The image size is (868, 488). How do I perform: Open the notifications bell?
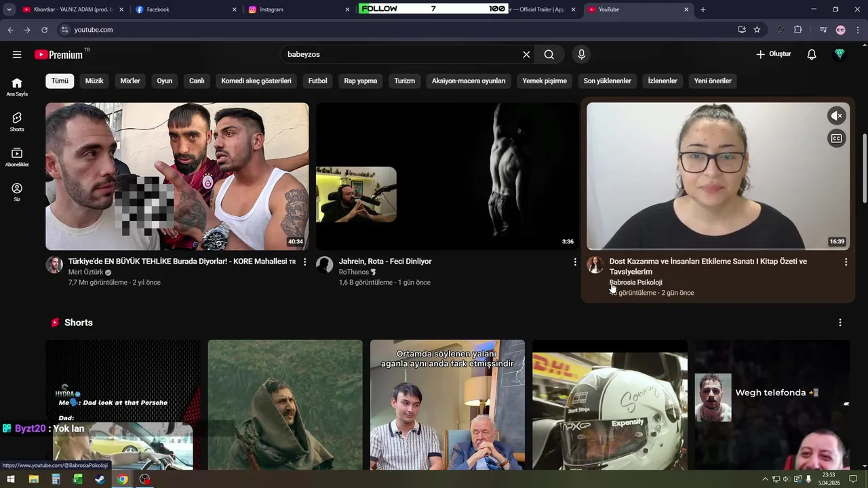(812, 54)
